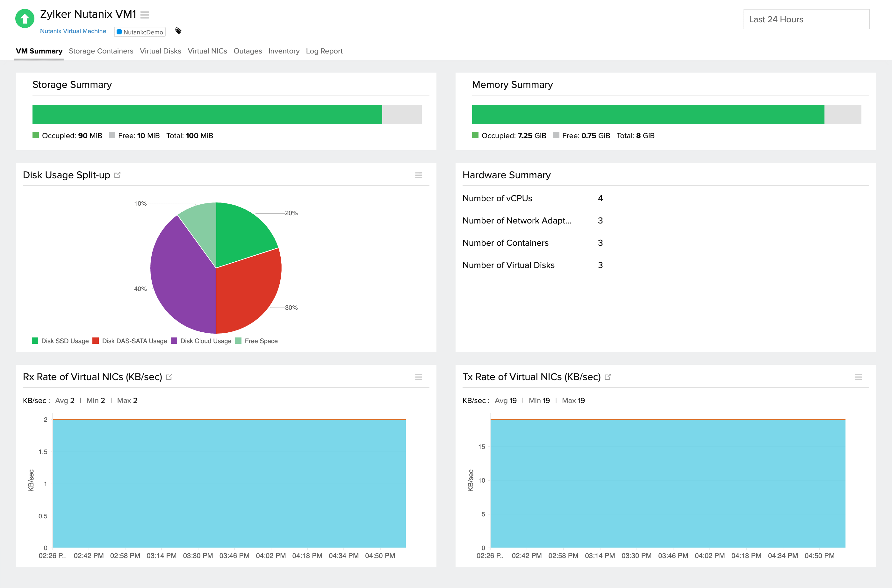Open the Disk Usage Split-up chart options menu
The width and height of the screenshot is (892, 588).
tap(418, 175)
